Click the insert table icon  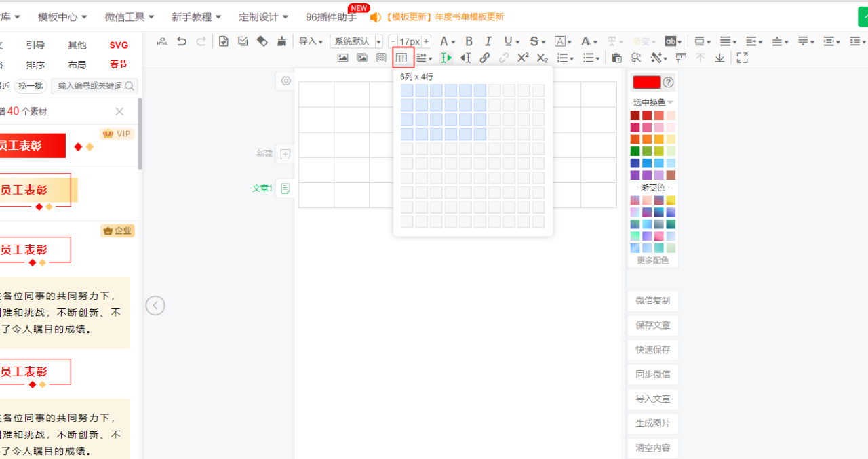[x=402, y=58]
